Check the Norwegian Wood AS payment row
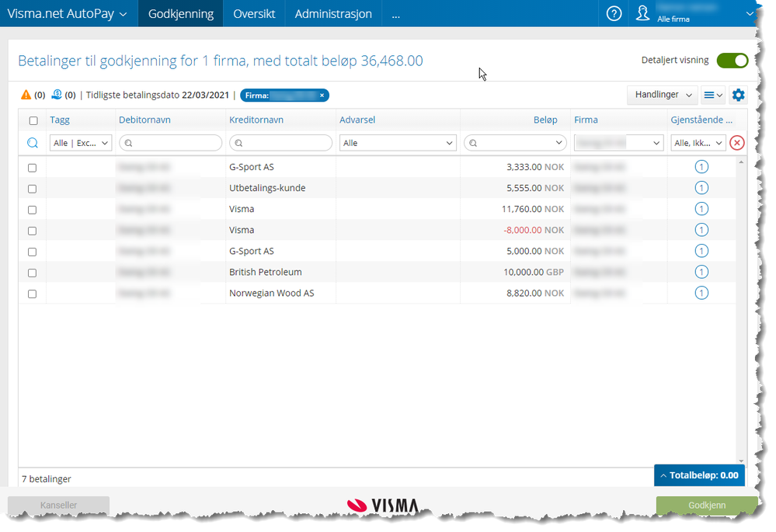Screen dimensions: 776x532 click(x=32, y=294)
